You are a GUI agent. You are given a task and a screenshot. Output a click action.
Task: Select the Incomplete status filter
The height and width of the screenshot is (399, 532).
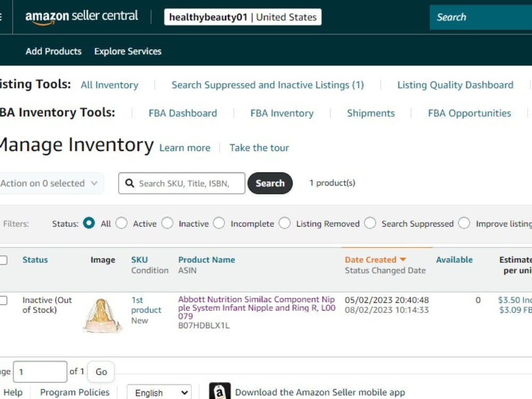coord(219,223)
